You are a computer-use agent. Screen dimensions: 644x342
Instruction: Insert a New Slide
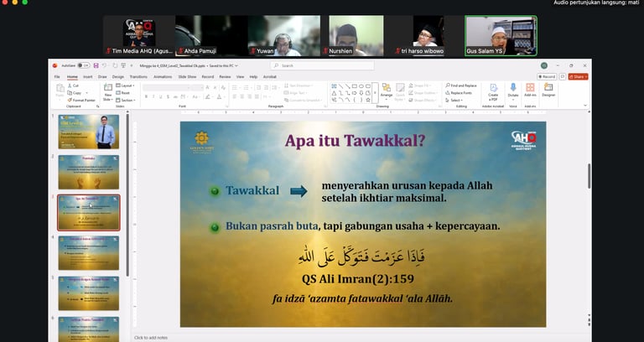pyautogui.click(x=108, y=92)
